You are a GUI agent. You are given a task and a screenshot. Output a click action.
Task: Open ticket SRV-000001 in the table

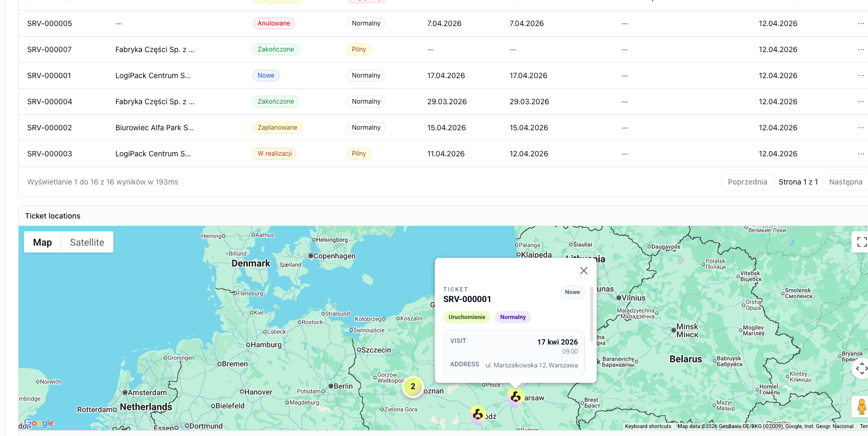click(49, 76)
